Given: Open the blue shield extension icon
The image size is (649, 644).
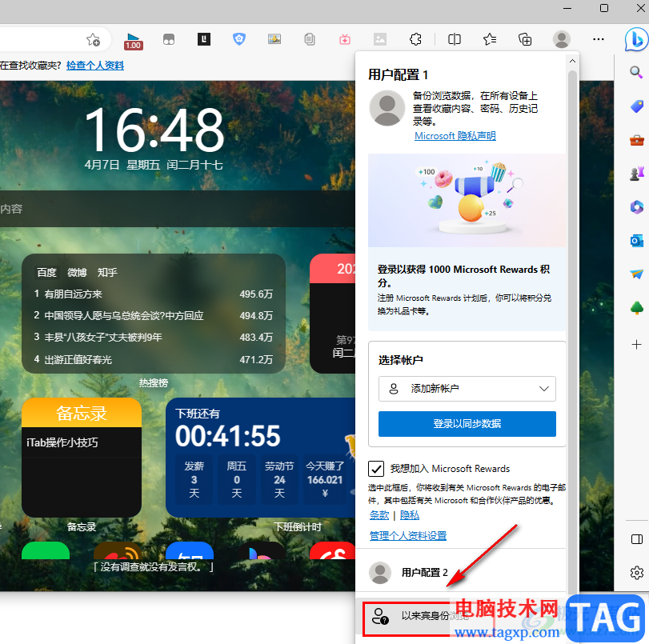Looking at the screenshot, I should click(239, 39).
